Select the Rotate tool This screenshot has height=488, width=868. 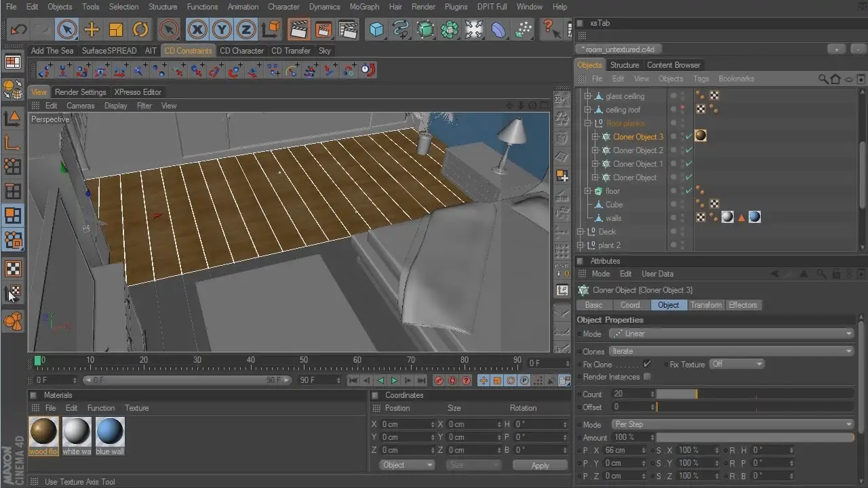[140, 29]
